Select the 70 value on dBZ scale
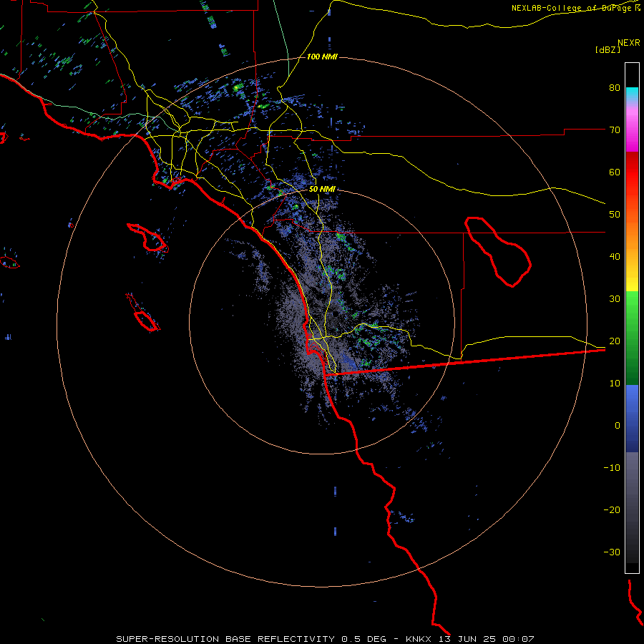 pos(615,130)
